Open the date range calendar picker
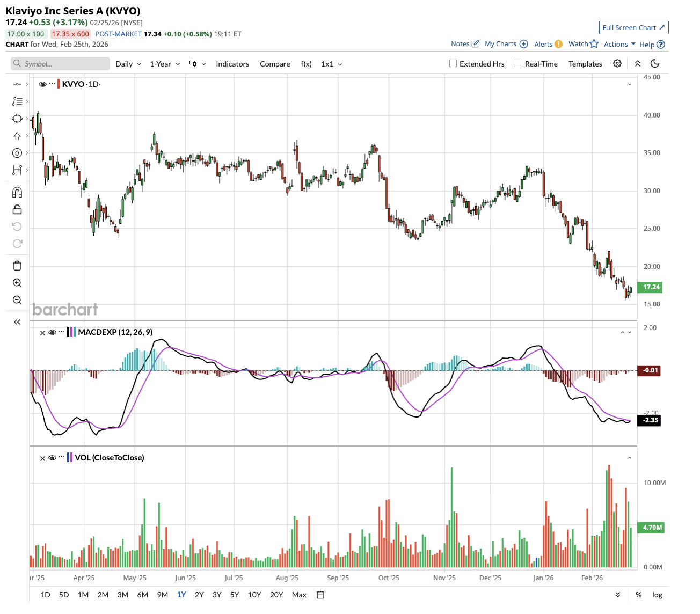Screen dimensions: 700x614 click(x=320, y=595)
